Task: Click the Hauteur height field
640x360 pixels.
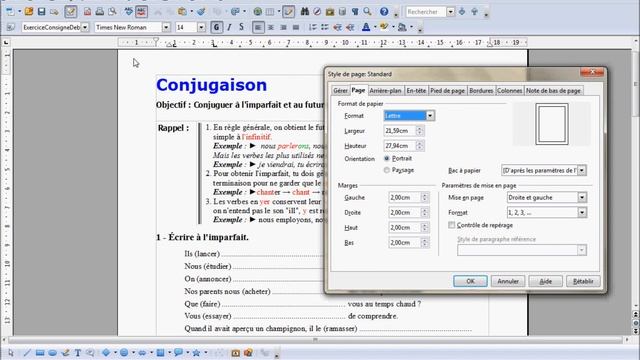Action: pos(400,146)
